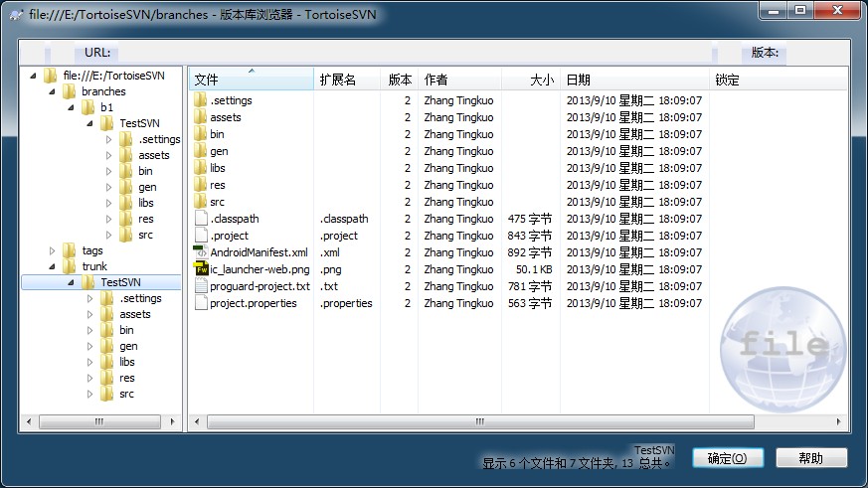Screen dimensions: 868x488
Task: Click the 50.1 KB size cell
Action: point(534,269)
